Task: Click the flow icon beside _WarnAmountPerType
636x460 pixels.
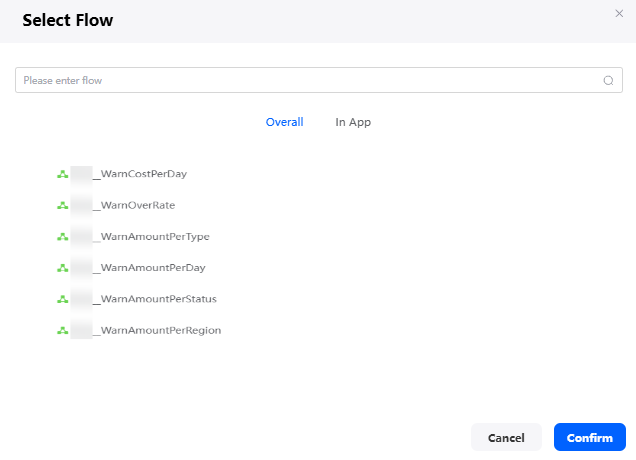Action: pyautogui.click(x=62, y=237)
